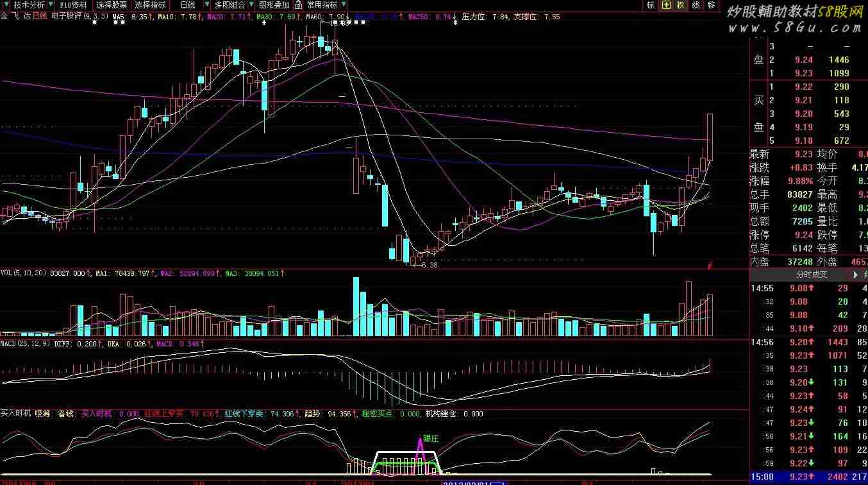The width and height of the screenshot is (868, 485).
Task: Click the lock icon beside 常用指标
Action: tap(299, 4)
